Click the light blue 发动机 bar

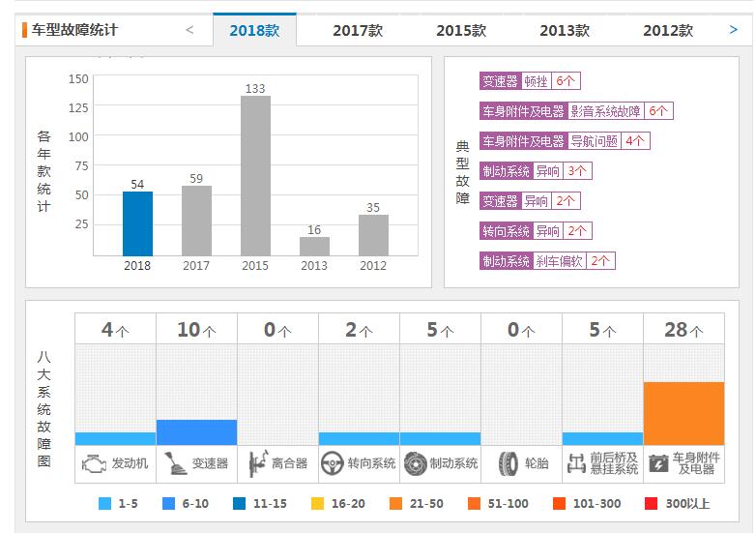[x=115, y=438]
